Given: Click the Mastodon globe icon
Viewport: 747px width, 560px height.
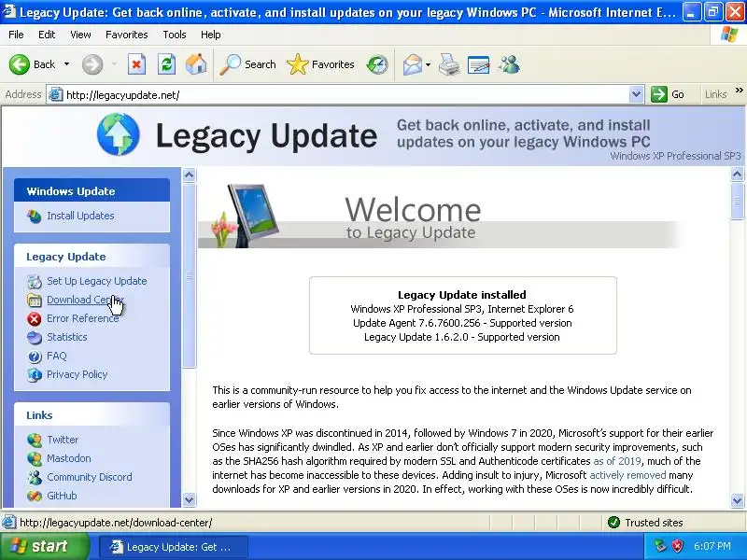Looking at the screenshot, I should pyautogui.click(x=35, y=458).
